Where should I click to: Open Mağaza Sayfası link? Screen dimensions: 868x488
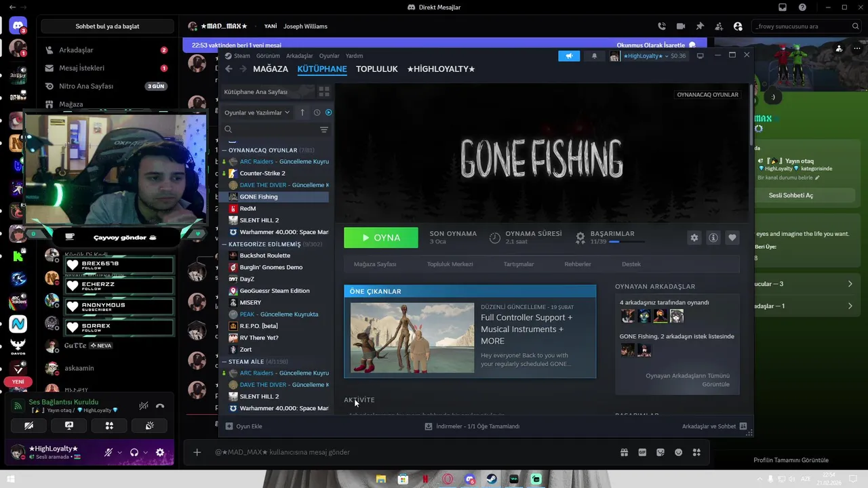pyautogui.click(x=375, y=264)
